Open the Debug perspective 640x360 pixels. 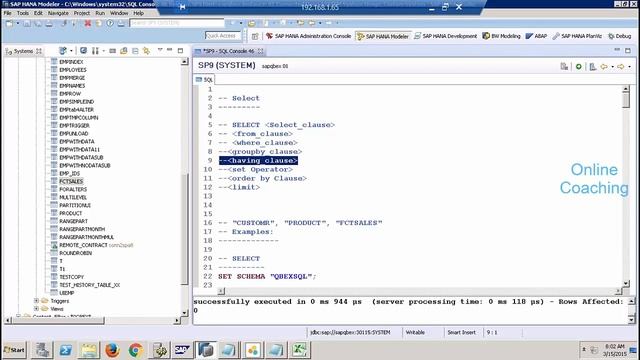click(620, 36)
